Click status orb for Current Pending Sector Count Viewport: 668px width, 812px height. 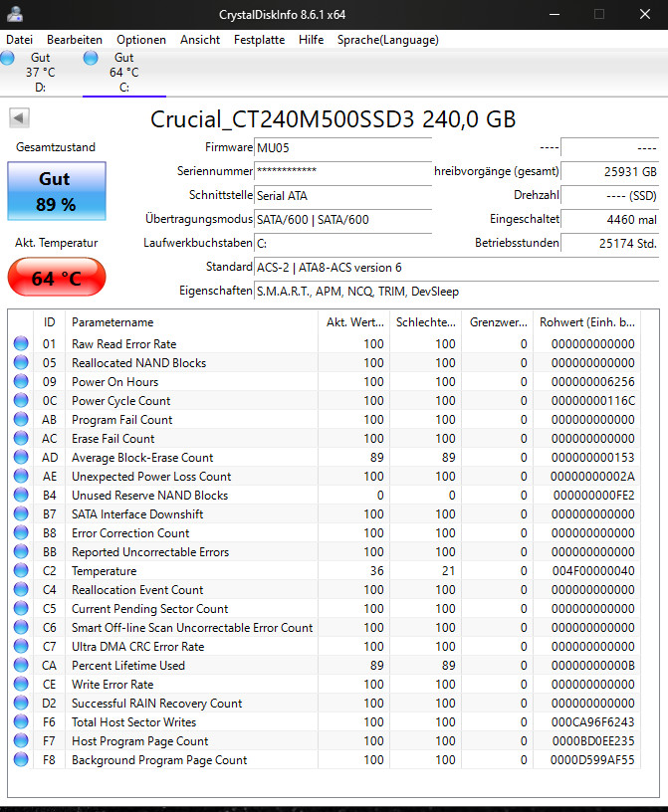[x=21, y=608]
